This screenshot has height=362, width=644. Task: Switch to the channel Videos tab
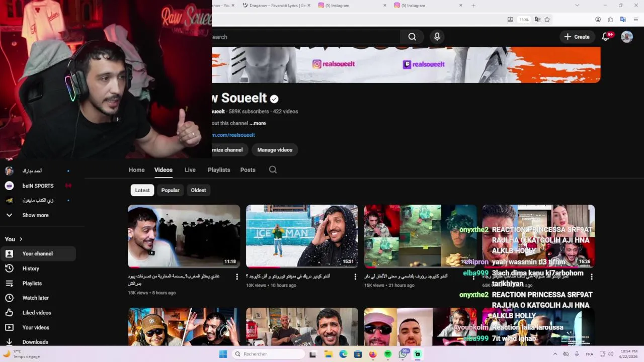[x=163, y=170]
